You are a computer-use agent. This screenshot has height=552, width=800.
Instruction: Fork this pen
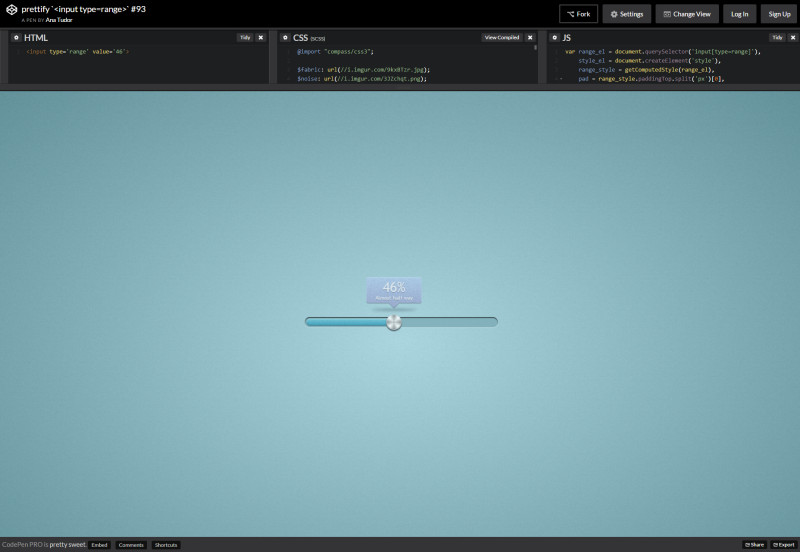[x=578, y=14]
